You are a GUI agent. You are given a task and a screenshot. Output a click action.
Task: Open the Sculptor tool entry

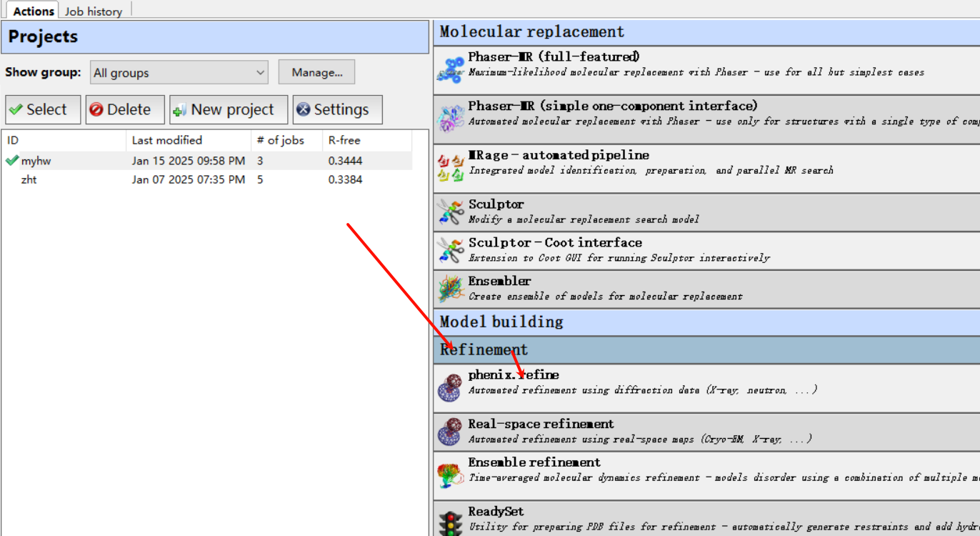706,212
